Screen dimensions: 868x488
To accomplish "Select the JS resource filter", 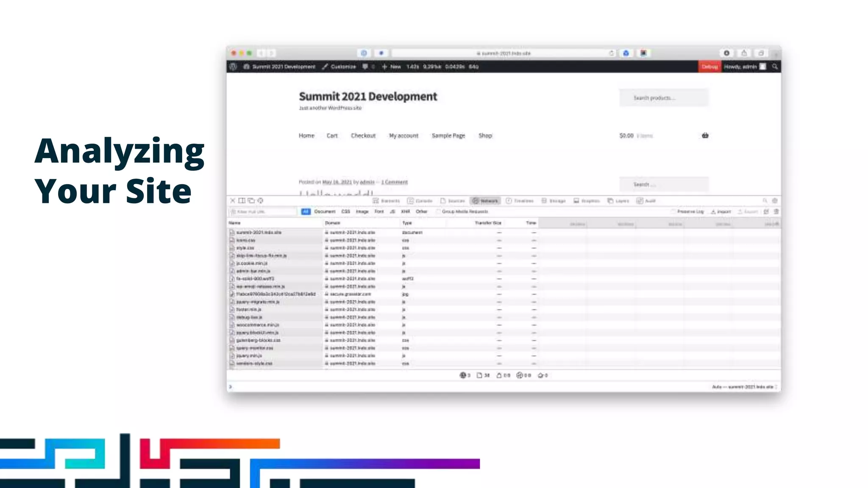I will [x=392, y=211].
